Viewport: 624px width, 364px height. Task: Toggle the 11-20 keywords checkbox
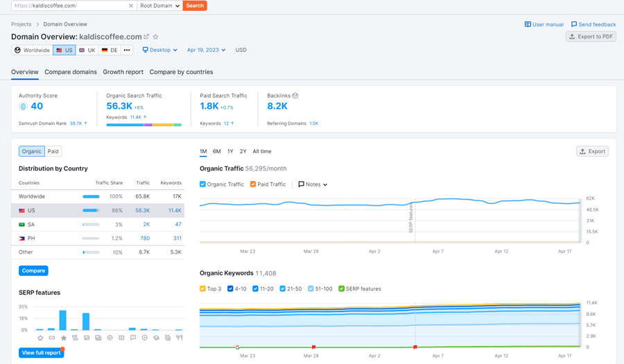[255, 289]
